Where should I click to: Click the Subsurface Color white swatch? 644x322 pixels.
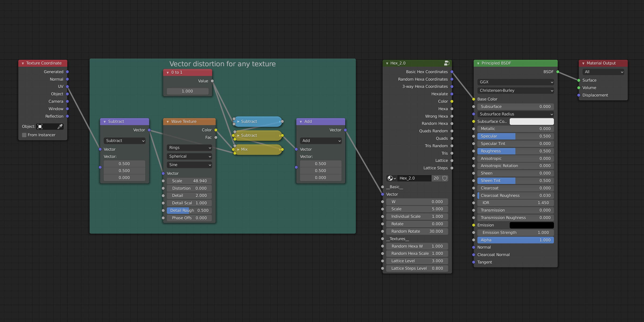[x=531, y=122]
